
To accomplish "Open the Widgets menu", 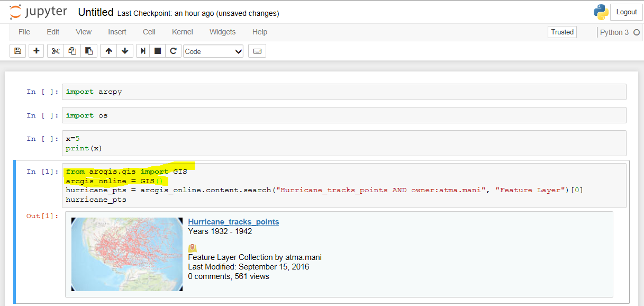I will 222,32.
